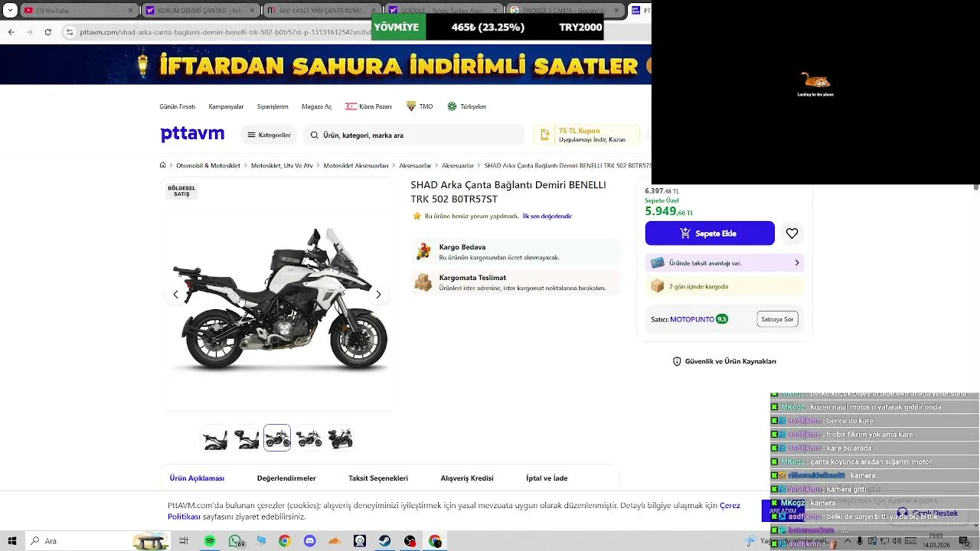Expand 'Üründe taksit avantajı var' row
Image resolution: width=980 pixels, height=551 pixels.
724,263
